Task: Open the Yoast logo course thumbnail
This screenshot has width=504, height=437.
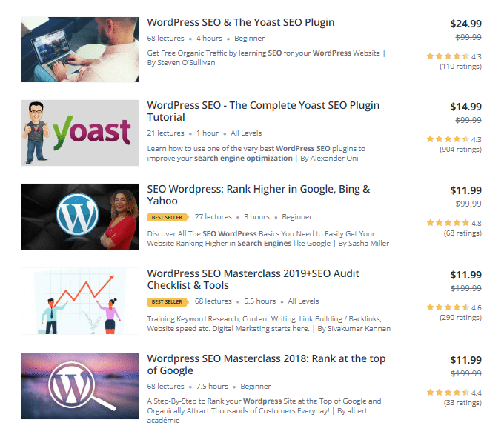Action: click(80, 133)
